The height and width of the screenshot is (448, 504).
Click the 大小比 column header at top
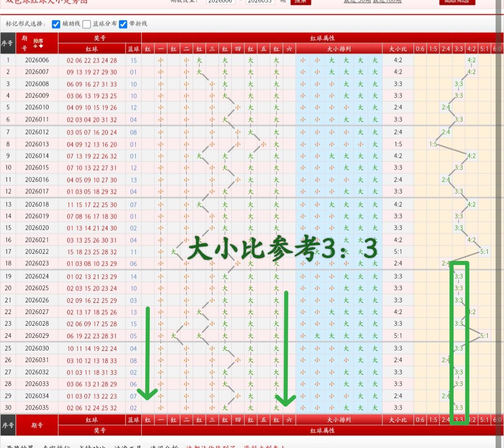coord(398,49)
